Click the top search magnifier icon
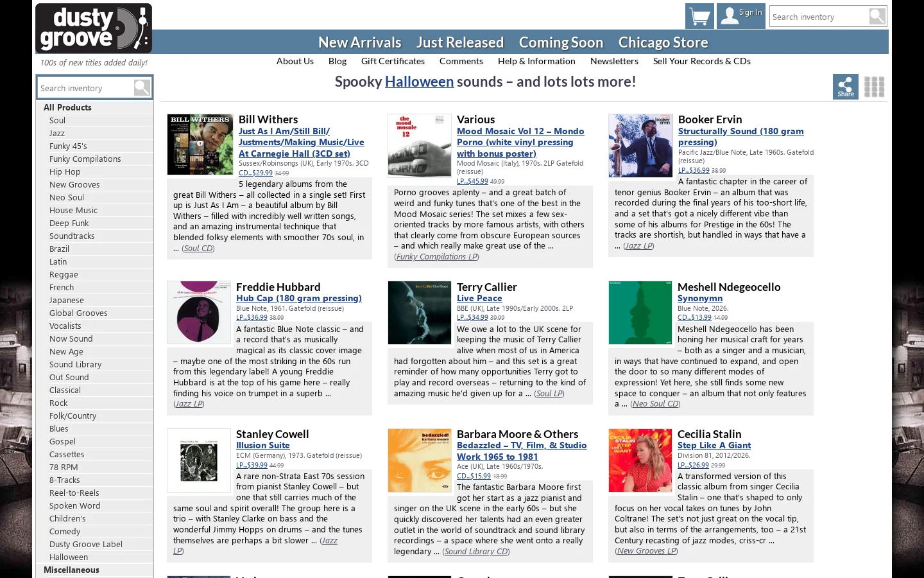Viewport: 924px width, 578px height. (877, 16)
